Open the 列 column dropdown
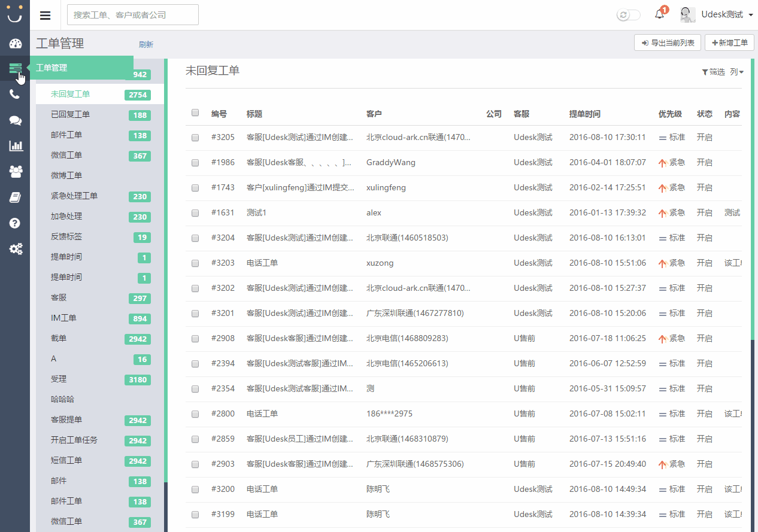Screen dimensions: 758x532 click(x=736, y=72)
